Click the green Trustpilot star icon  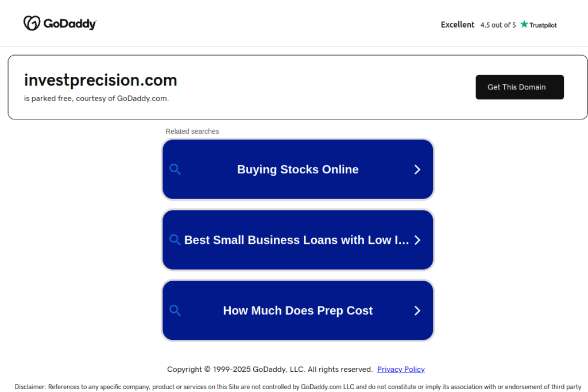coord(524,25)
